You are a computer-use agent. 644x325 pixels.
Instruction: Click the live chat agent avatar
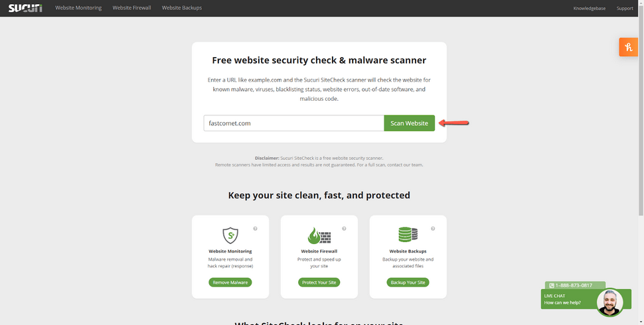tap(609, 303)
